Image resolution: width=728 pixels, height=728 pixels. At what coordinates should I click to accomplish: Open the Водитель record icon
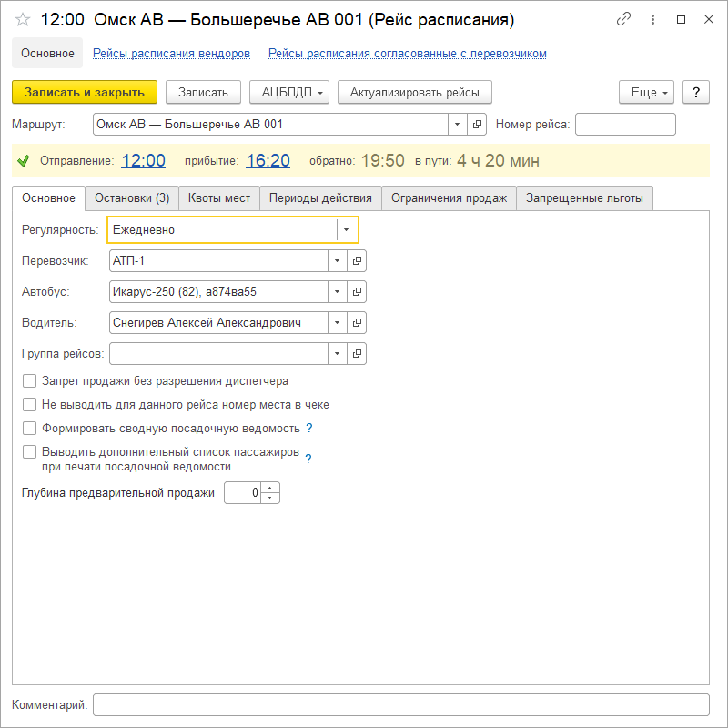[358, 322]
